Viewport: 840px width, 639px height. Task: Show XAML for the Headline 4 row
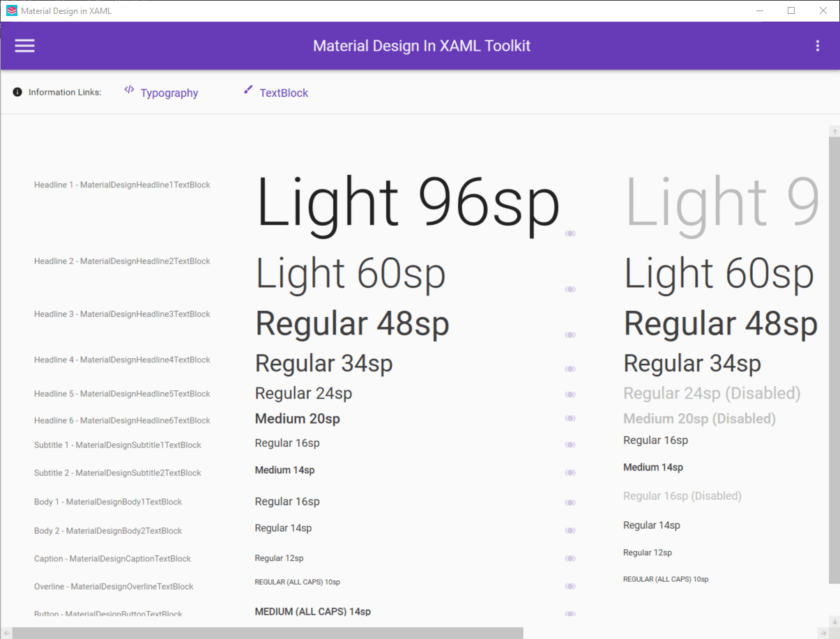tap(570, 369)
